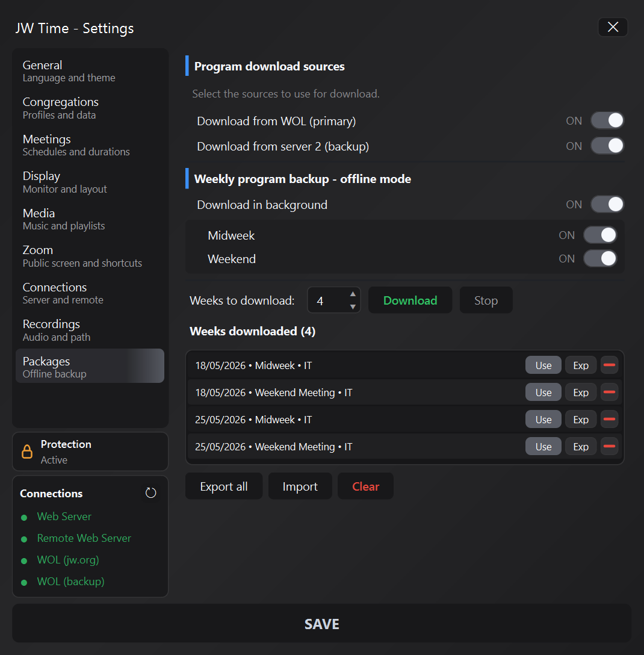Turn off the Weekend switch

pos(600,259)
